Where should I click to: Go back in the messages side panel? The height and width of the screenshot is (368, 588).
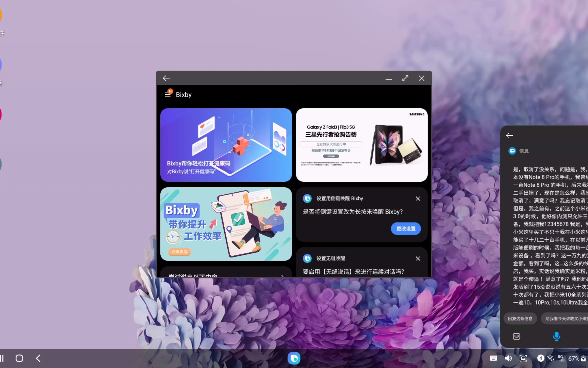click(x=509, y=136)
